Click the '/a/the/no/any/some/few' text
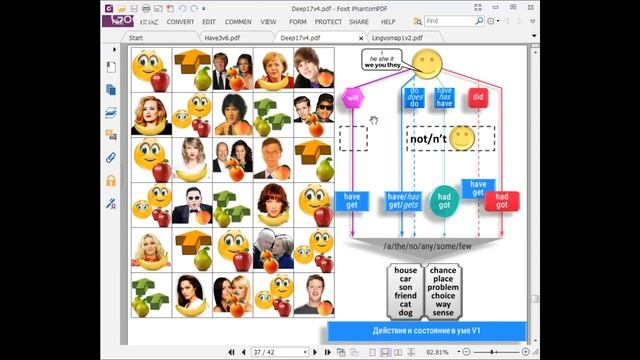The width and height of the screenshot is (640, 360). click(427, 246)
